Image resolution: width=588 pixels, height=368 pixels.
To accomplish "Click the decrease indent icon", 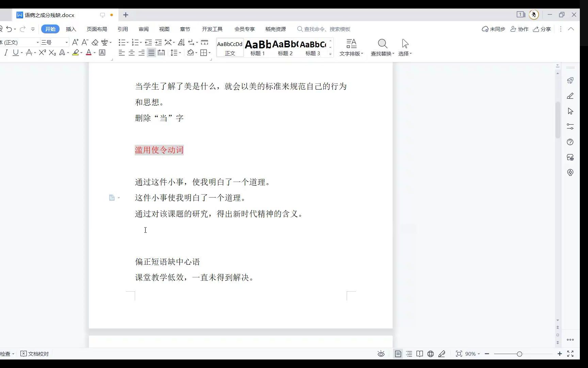I will click(x=148, y=42).
